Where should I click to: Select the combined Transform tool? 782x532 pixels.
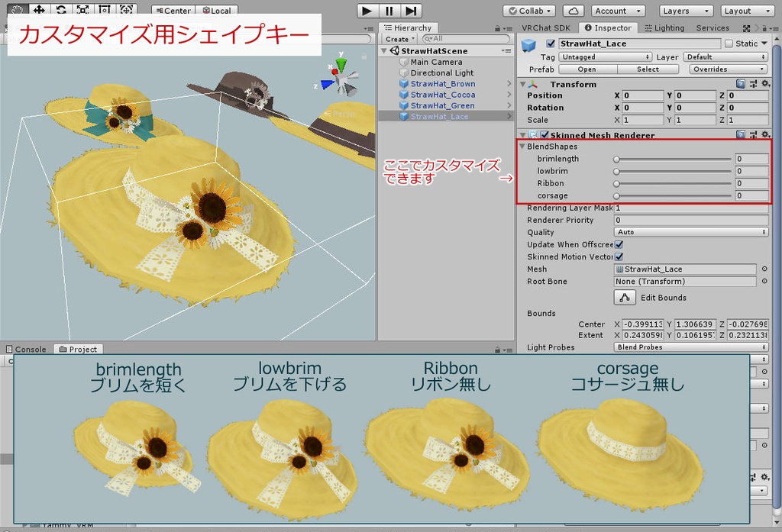point(127,9)
